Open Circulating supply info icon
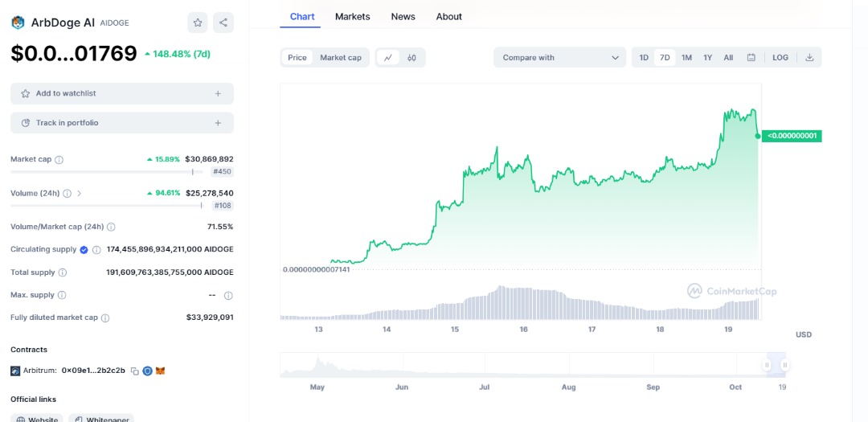868x422 pixels. (96, 250)
